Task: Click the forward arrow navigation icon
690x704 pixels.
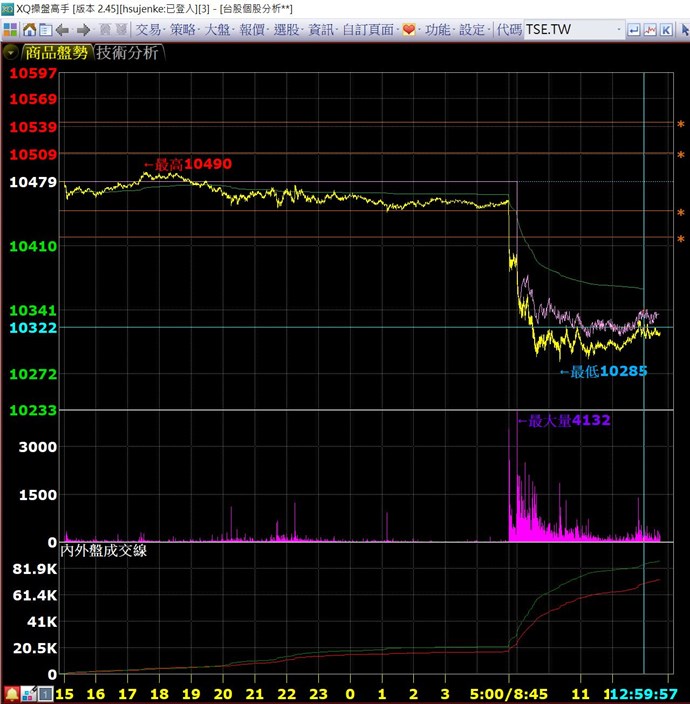Action: tap(83, 30)
